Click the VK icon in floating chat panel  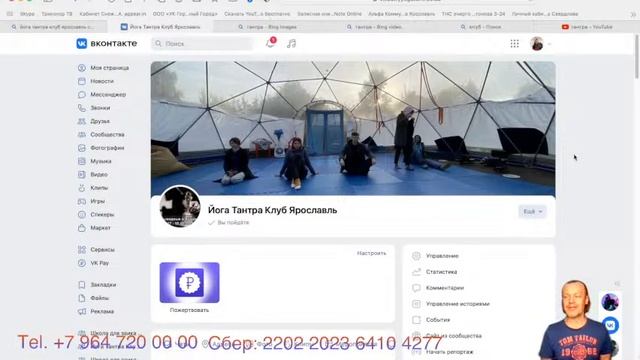(610, 325)
